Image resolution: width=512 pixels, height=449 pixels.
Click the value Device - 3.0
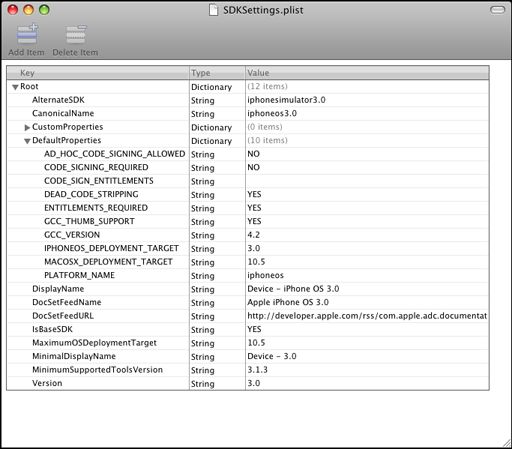[272, 356]
